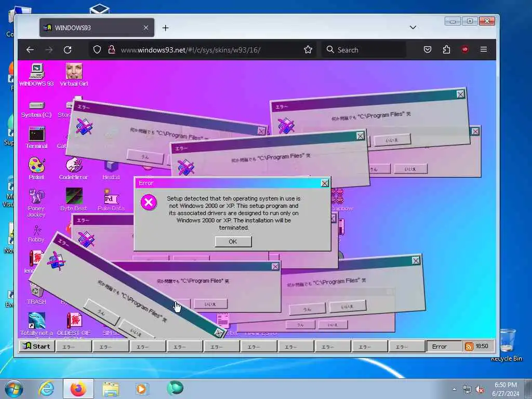Click OK in the Error dialog

tap(233, 242)
